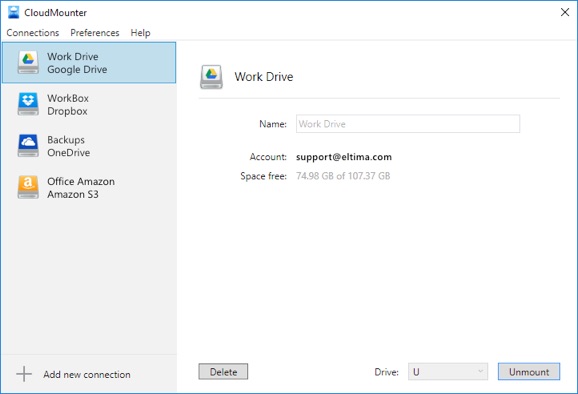Click the 74.98 GB of 107.37 GB value

coord(343,176)
